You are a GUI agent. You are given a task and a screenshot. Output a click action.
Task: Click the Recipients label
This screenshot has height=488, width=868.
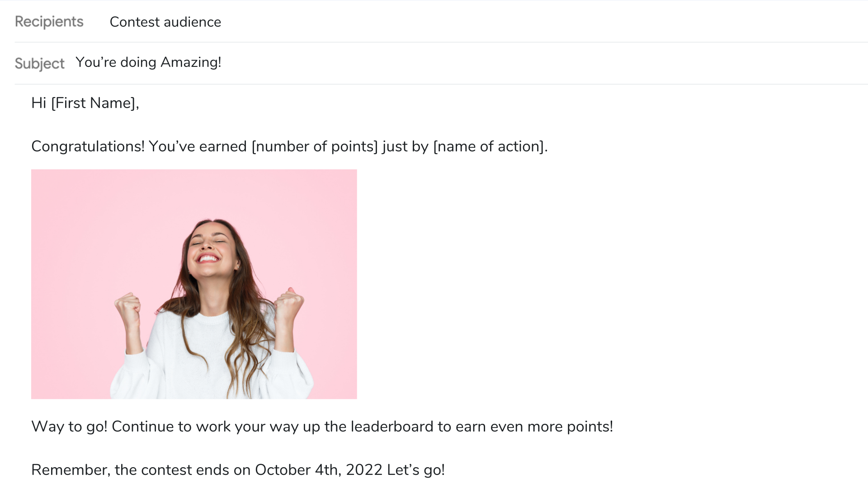49,22
